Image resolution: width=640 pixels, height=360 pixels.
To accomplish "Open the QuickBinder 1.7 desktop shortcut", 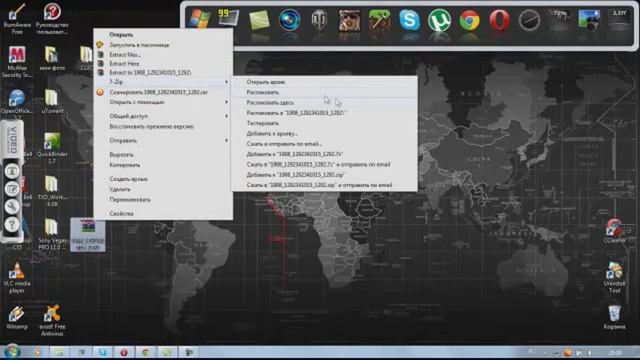I will (x=52, y=148).
